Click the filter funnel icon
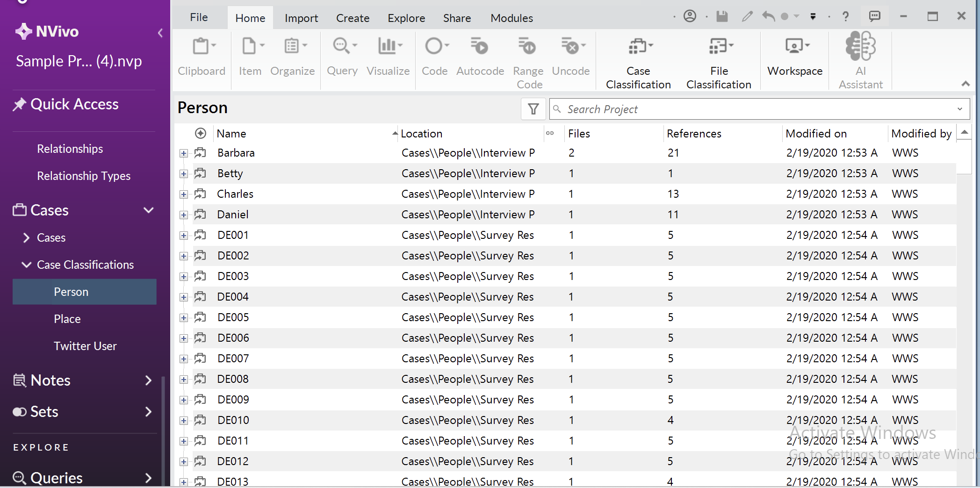 tap(533, 109)
